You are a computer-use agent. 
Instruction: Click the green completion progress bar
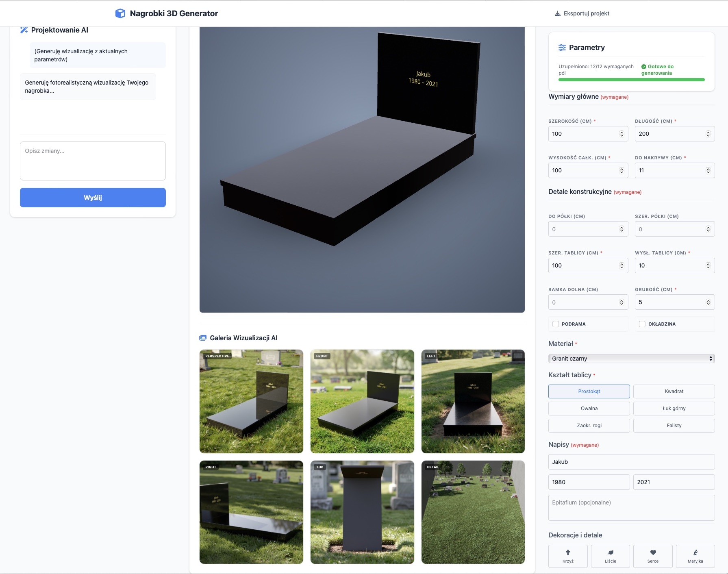tap(632, 80)
